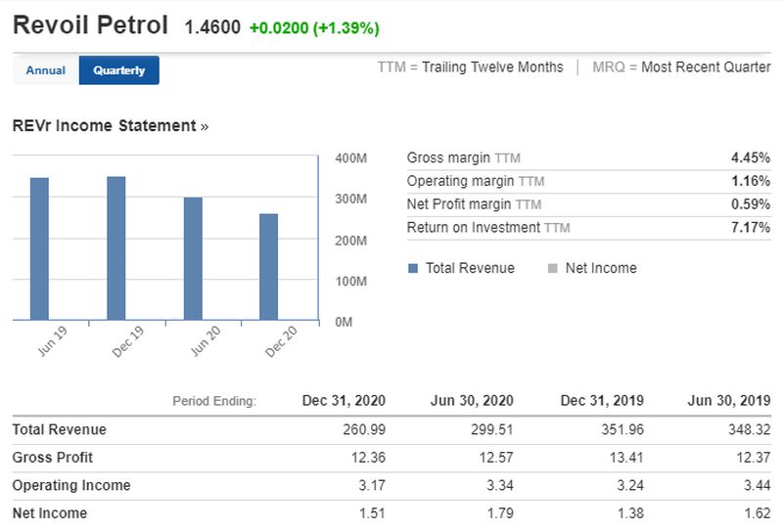The height and width of the screenshot is (532, 783).
Task: Click Total Revenue value 260.99
Action: tap(364, 429)
